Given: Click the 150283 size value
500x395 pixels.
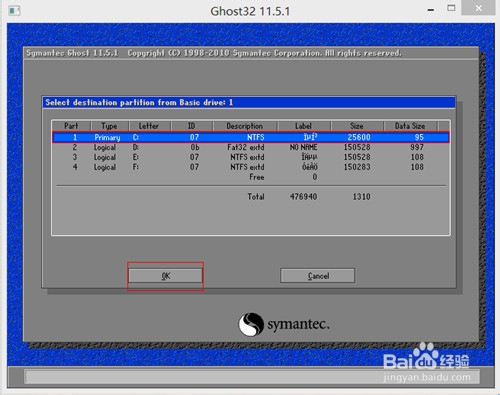Looking at the screenshot, I should click(x=357, y=167).
